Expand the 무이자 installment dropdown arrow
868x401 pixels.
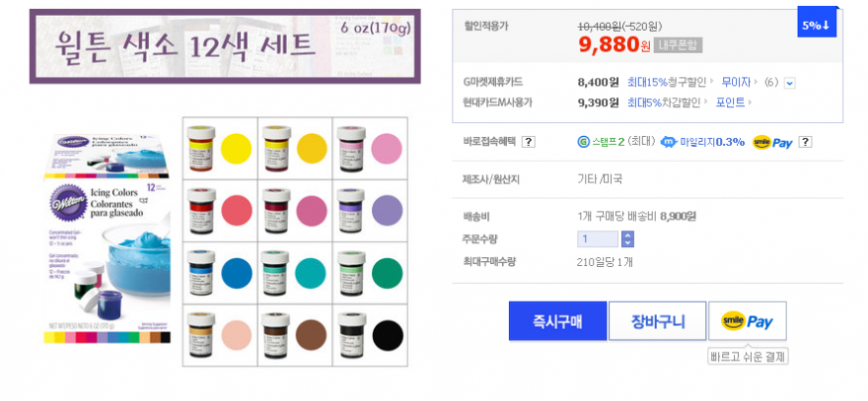click(x=790, y=82)
